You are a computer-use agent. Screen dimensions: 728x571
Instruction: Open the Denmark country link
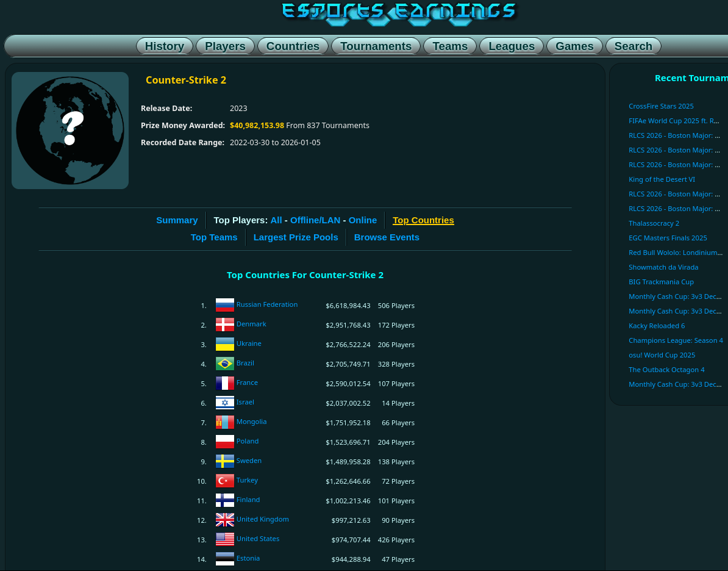pyautogui.click(x=251, y=324)
